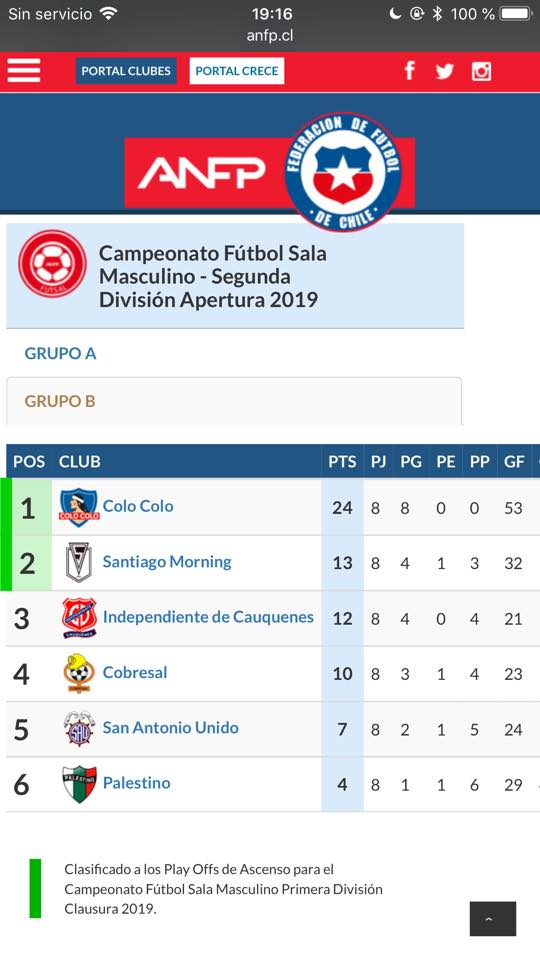Open Portal Clubes
Image resolution: width=540 pixels, height=960 pixels.
pos(126,71)
